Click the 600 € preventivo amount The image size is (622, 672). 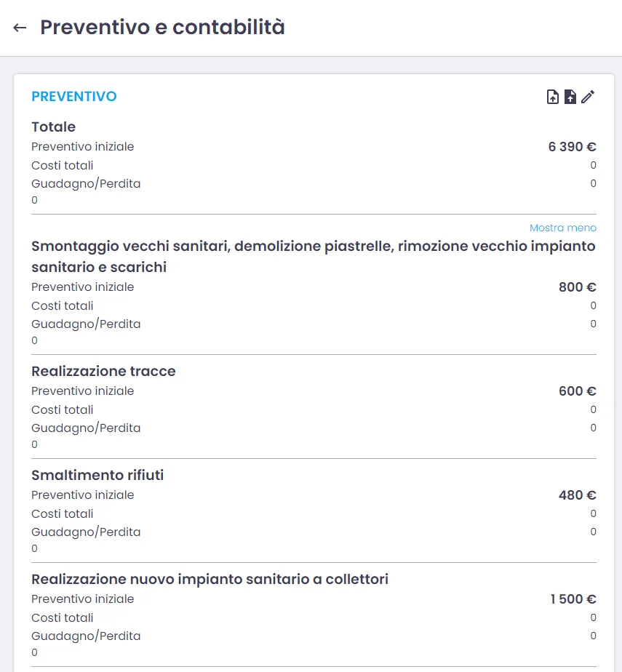(x=577, y=391)
